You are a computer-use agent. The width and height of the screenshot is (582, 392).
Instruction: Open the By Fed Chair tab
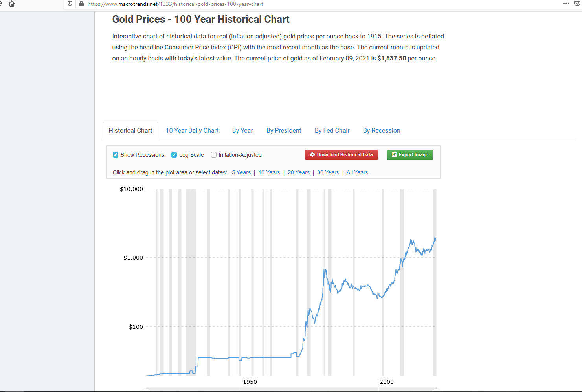[x=332, y=131]
